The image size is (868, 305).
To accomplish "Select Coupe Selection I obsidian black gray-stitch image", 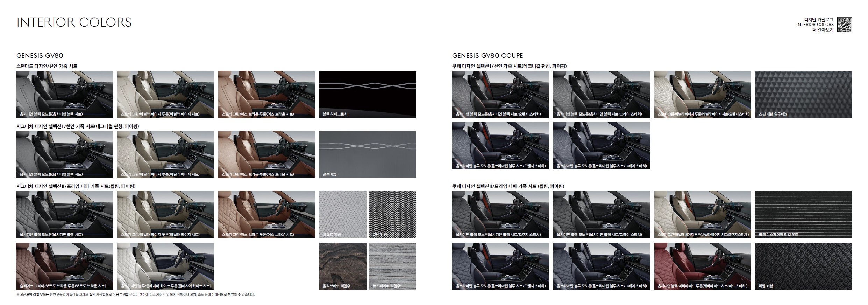I will pos(602,94).
